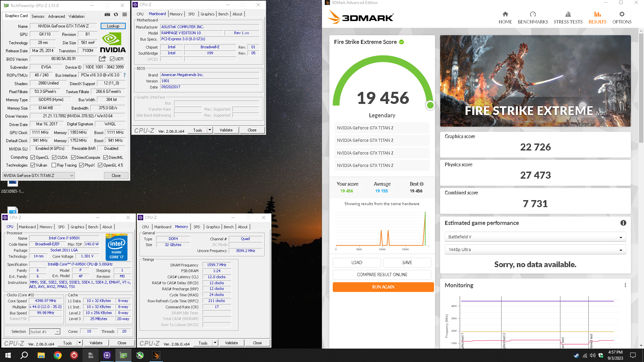Screen dimensions: 644x362
Task: Open GPU selection dropdown in GPU-Z
Action: pyautogui.click(x=39, y=176)
